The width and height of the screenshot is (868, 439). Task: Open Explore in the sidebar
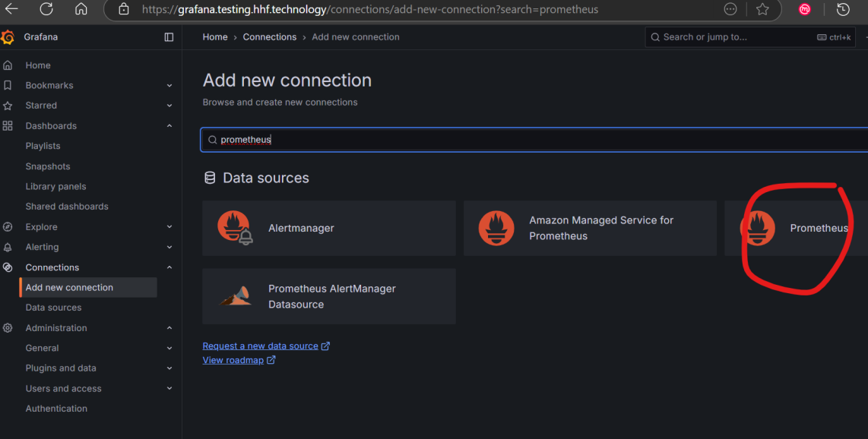click(42, 226)
